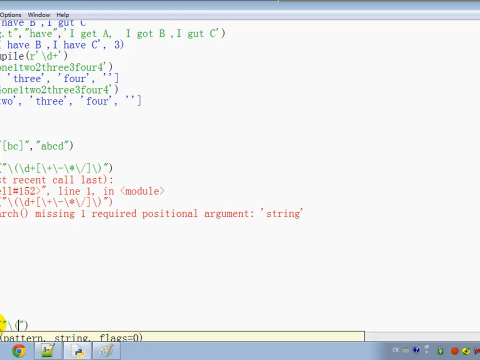Viewport: 480px width, 360px height.
Task: Click the red circle tray icon
Action: point(455,351)
